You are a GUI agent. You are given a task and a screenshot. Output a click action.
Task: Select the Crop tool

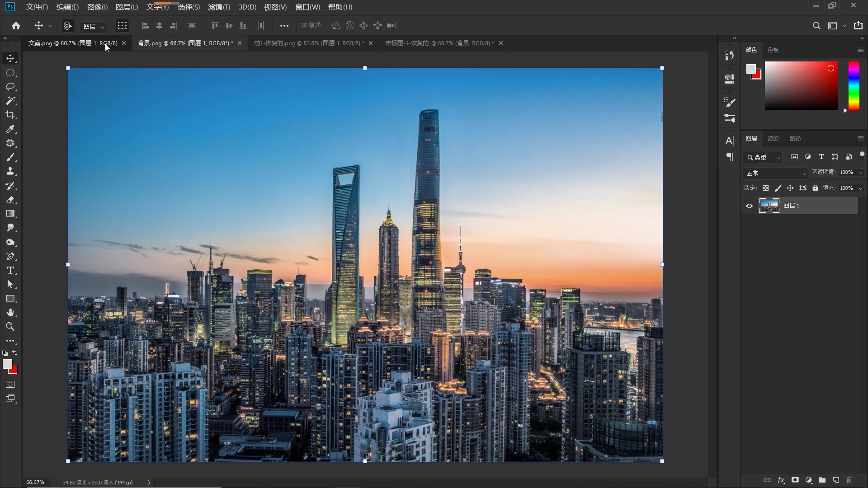point(10,115)
